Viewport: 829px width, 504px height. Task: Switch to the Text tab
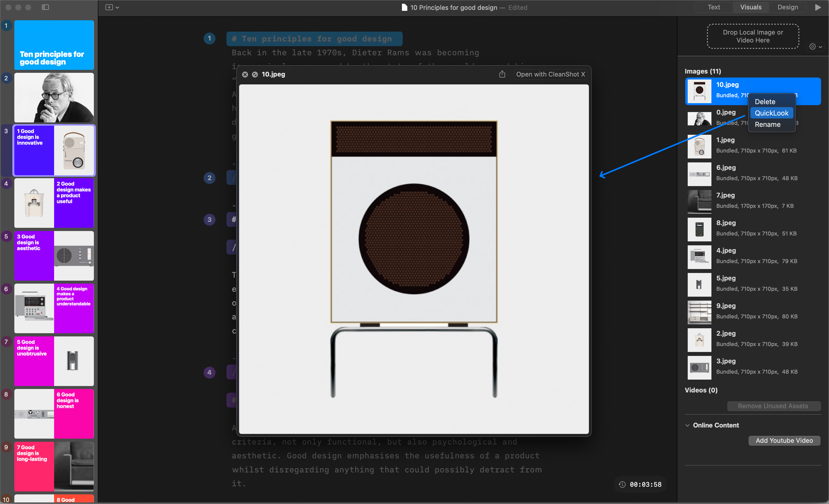click(x=714, y=7)
